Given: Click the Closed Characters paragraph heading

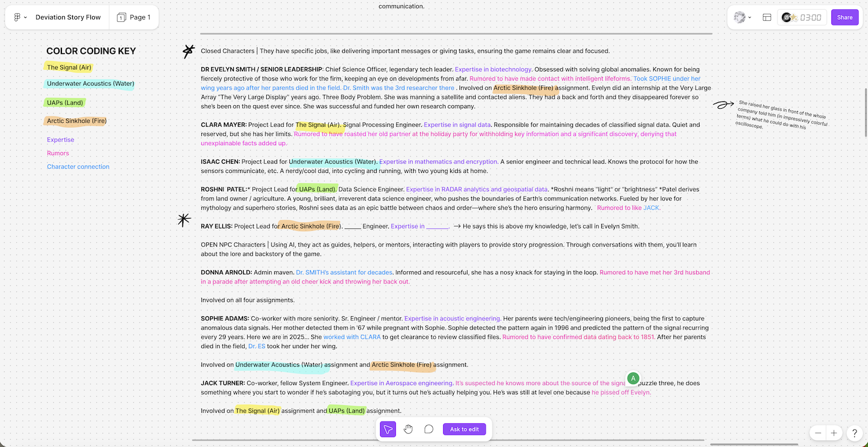Looking at the screenshot, I should click(405, 51).
